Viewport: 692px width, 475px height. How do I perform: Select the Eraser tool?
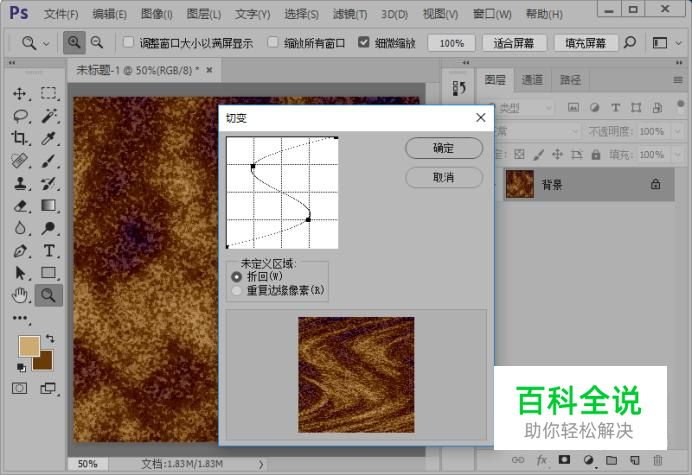click(20, 206)
